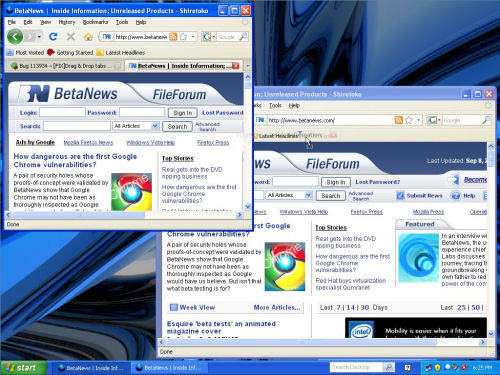The height and width of the screenshot is (375, 500).
Task: Click Top Stories heading in front window
Action: pyautogui.click(x=178, y=158)
